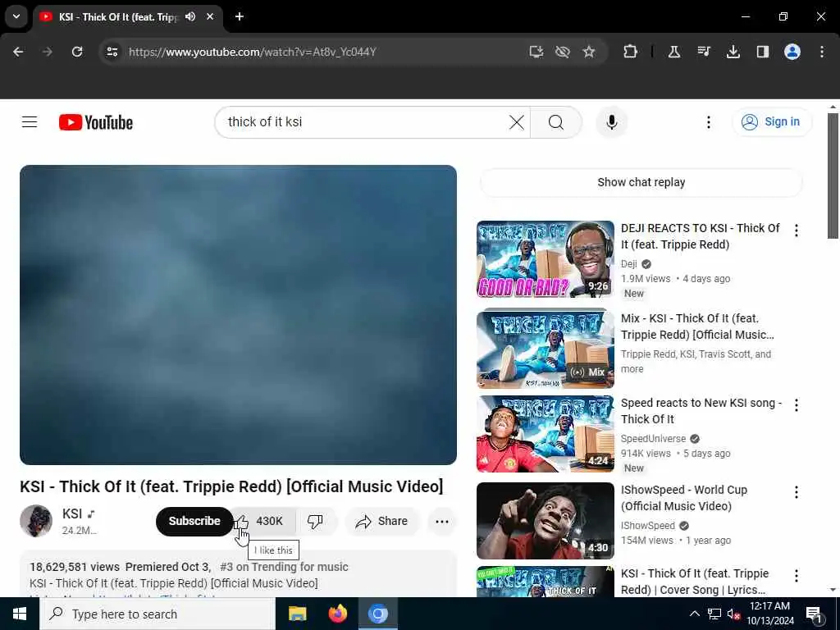Reload the page with refresh icon
Viewport: 840px width, 630px height.
(77, 52)
